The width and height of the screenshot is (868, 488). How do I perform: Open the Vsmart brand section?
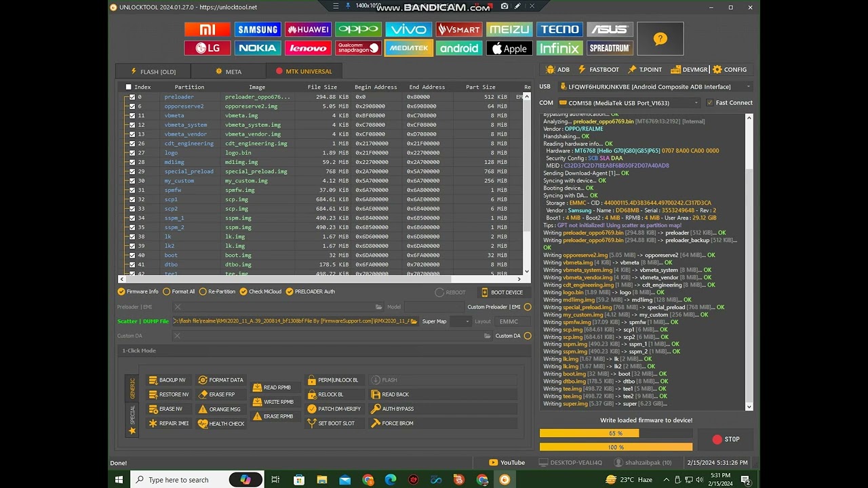point(458,29)
